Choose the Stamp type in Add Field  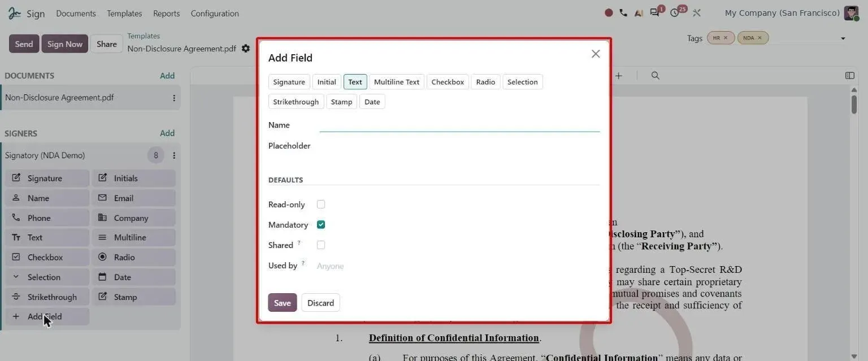coord(341,102)
